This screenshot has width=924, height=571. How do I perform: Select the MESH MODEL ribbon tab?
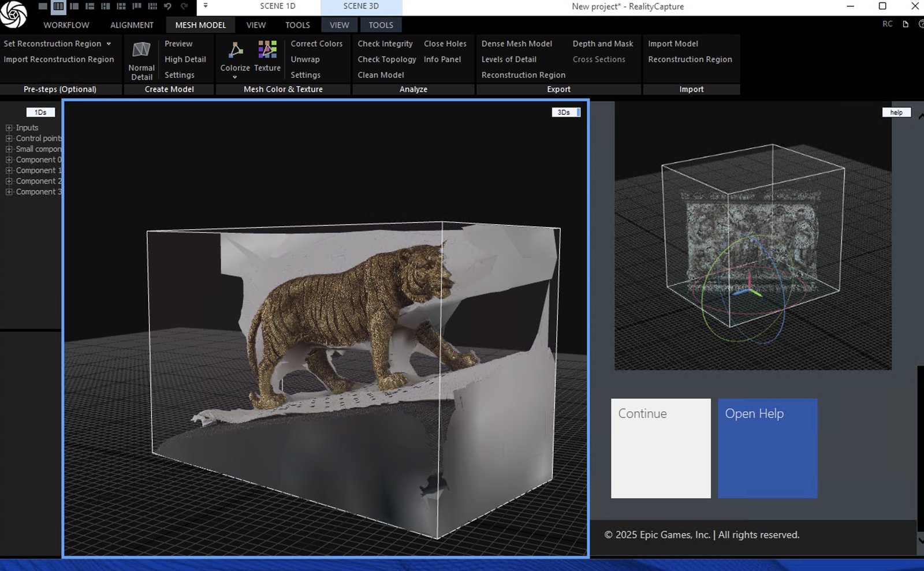point(200,25)
